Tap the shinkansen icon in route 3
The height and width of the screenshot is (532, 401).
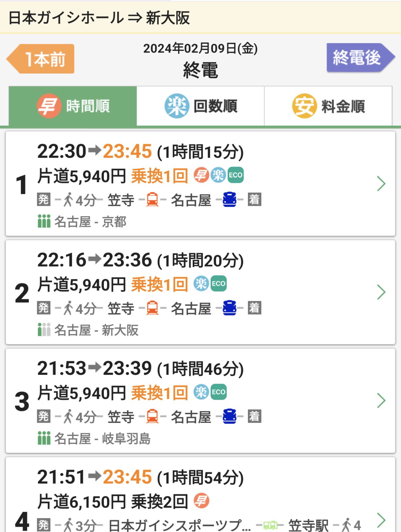(x=230, y=416)
